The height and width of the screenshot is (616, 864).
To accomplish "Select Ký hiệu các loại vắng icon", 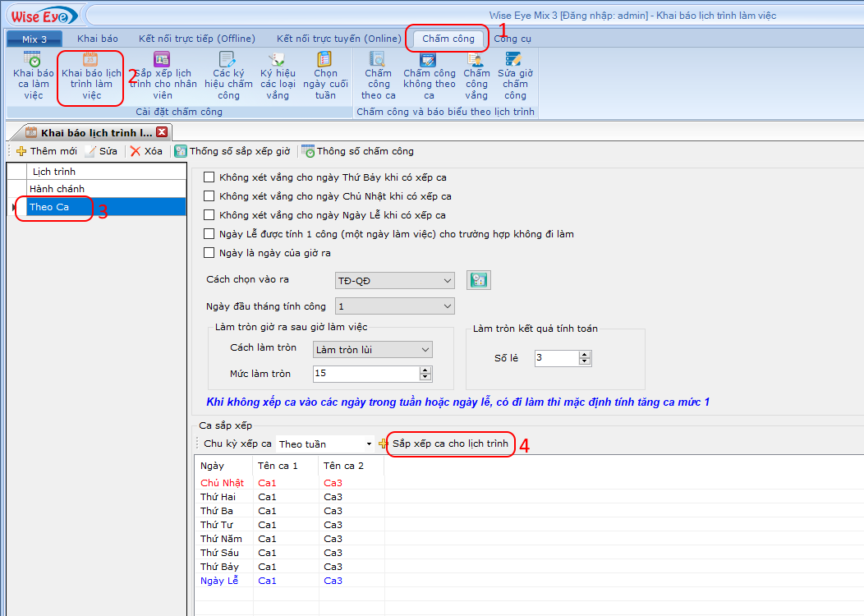I will click(x=278, y=75).
